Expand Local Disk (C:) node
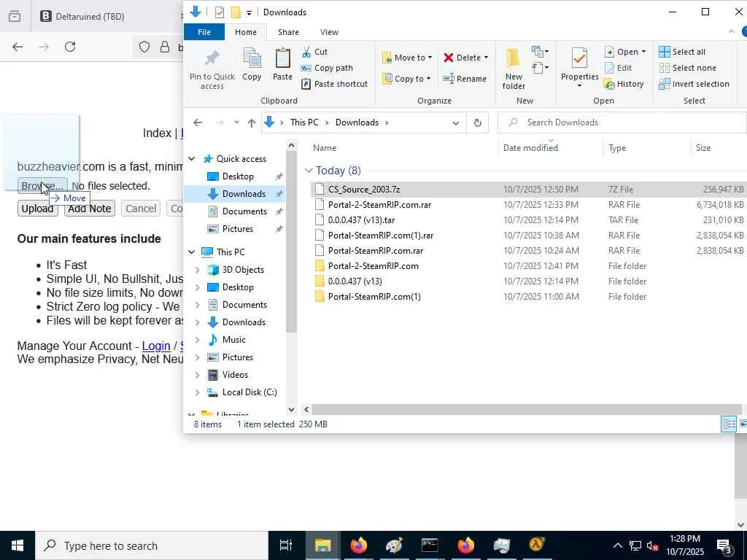The width and height of the screenshot is (747, 560). tap(197, 392)
